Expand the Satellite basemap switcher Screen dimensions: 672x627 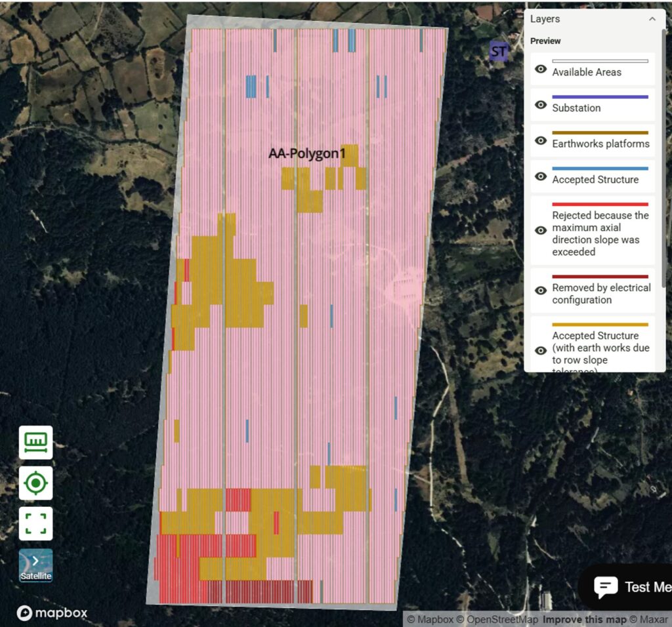click(35, 565)
